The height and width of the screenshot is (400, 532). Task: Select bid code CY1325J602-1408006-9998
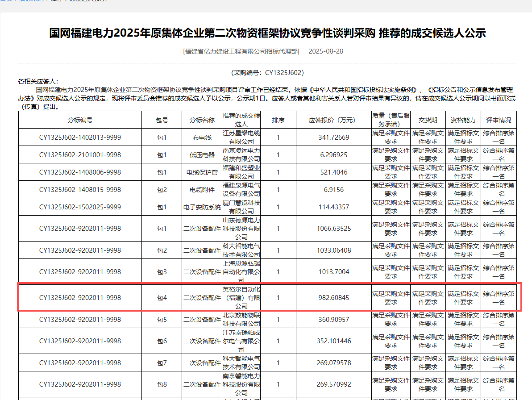(80, 172)
